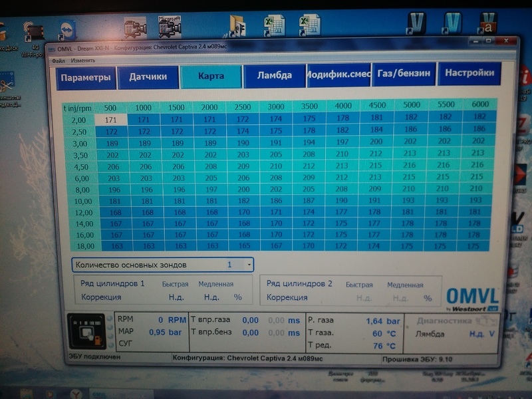The height and width of the screenshot is (399, 532).
Task: Open the Изменить menu
Action: tap(82, 61)
